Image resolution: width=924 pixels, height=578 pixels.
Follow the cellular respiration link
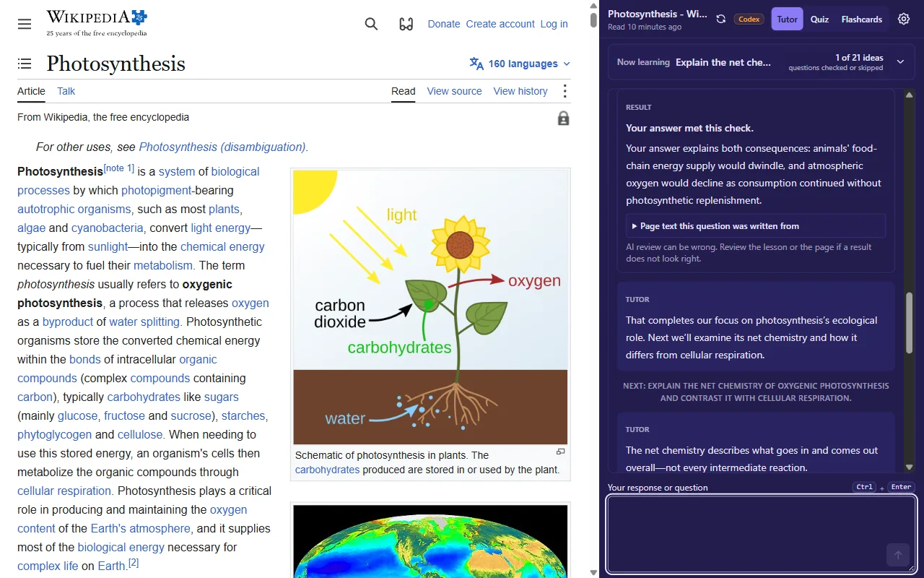pyautogui.click(x=64, y=491)
